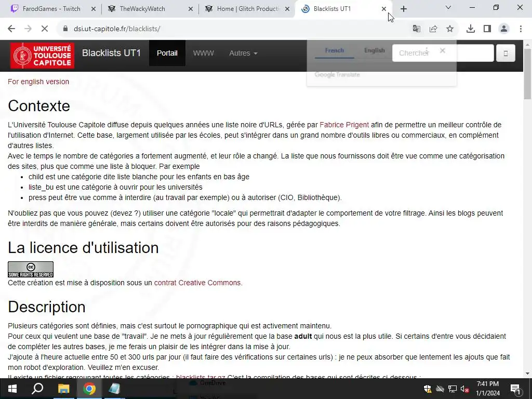This screenshot has height=399, width=532.
Task: Click La licence d'utilisation heading
Action: (83, 248)
